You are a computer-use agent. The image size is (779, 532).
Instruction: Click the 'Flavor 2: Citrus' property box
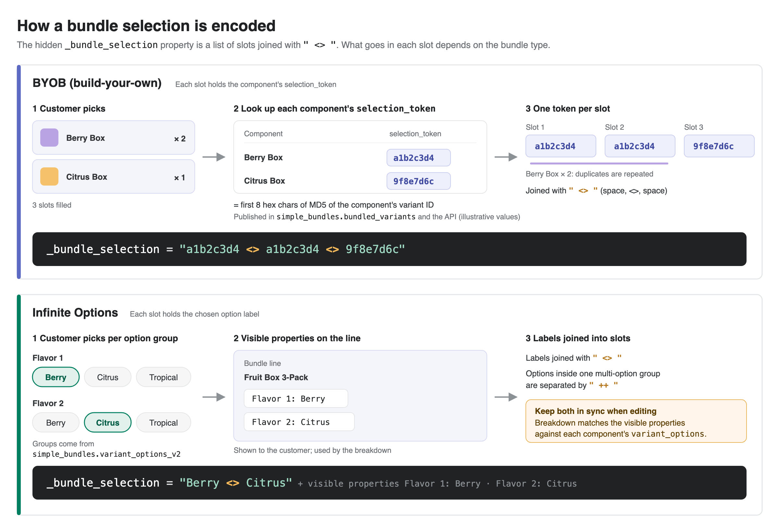coord(299,422)
